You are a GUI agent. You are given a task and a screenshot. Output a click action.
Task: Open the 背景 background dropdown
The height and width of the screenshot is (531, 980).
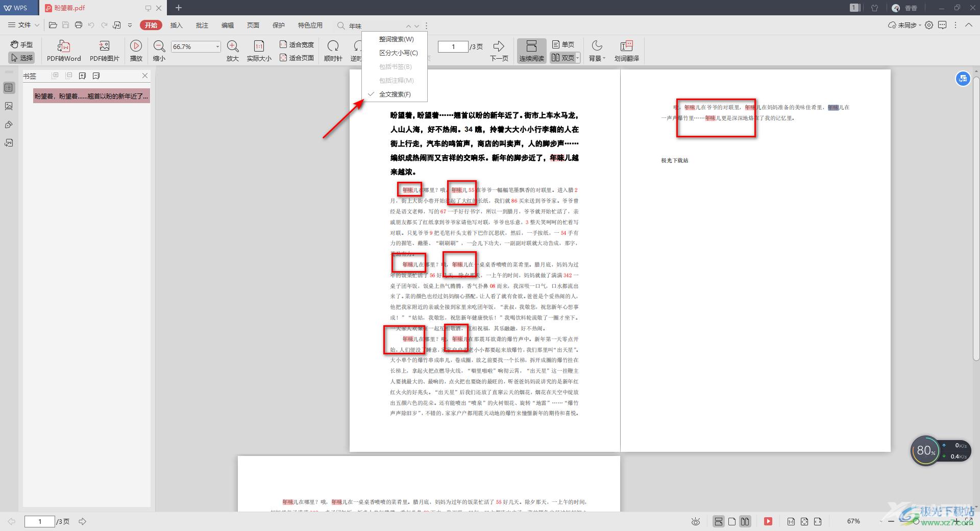click(x=597, y=51)
